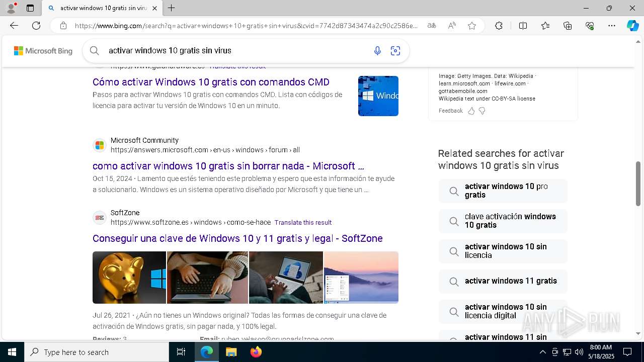The image size is (644, 362).
Task: Search activar windows 10 pro gratis
Action: click(x=503, y=191)
